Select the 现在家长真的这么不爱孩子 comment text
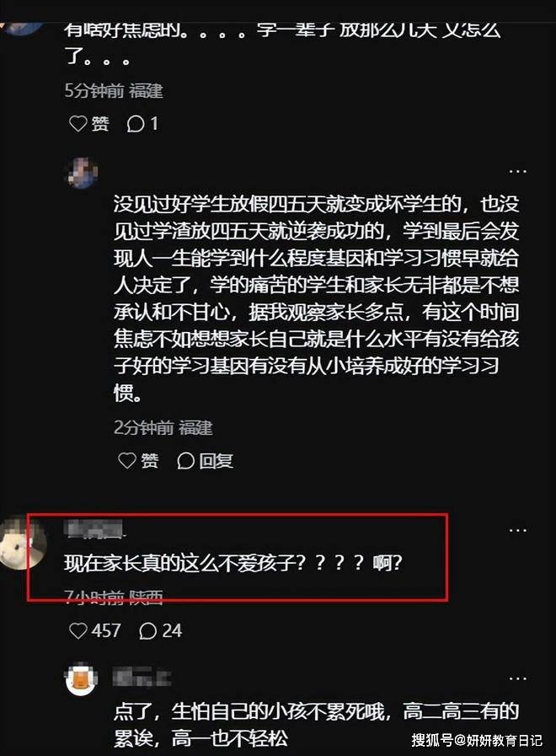This screenshot has height=756, width=556. [x=233, y=562]
